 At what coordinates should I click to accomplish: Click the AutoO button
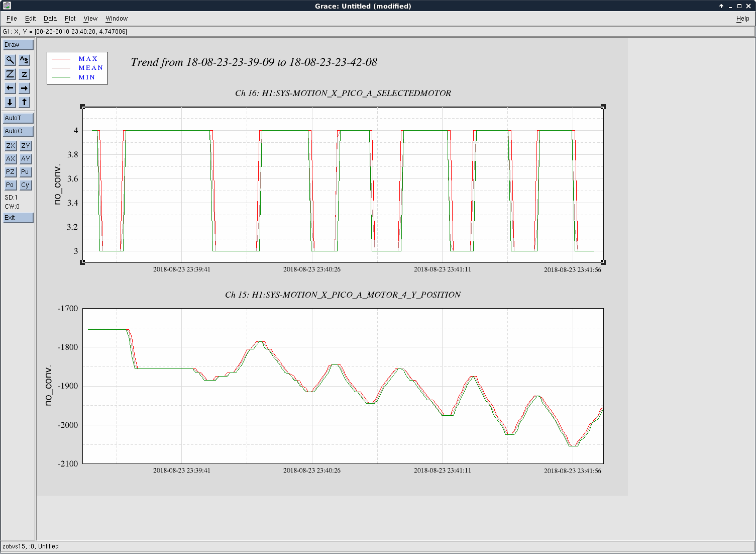(x=18, y=131)
